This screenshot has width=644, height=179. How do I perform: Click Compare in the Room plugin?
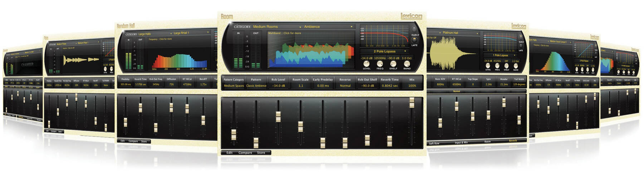pyautogui.click(x=245, y=153)
